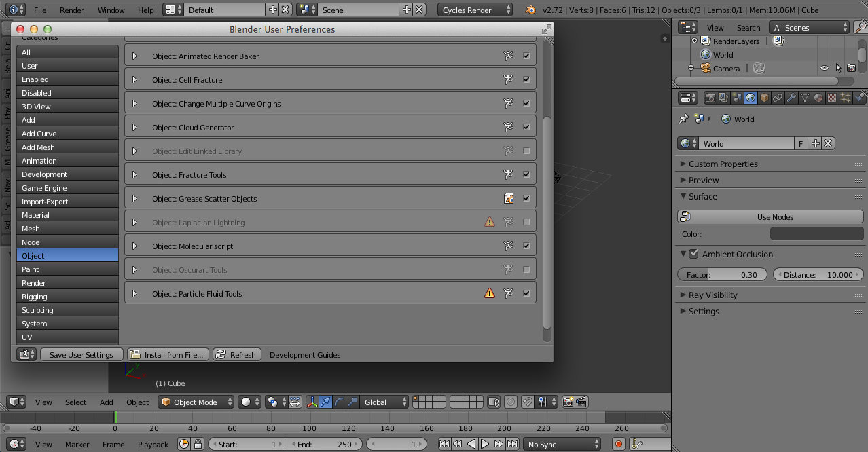Open keying set key icon in timeline
This screenshot has height=452, width=868.
(636, 444)
